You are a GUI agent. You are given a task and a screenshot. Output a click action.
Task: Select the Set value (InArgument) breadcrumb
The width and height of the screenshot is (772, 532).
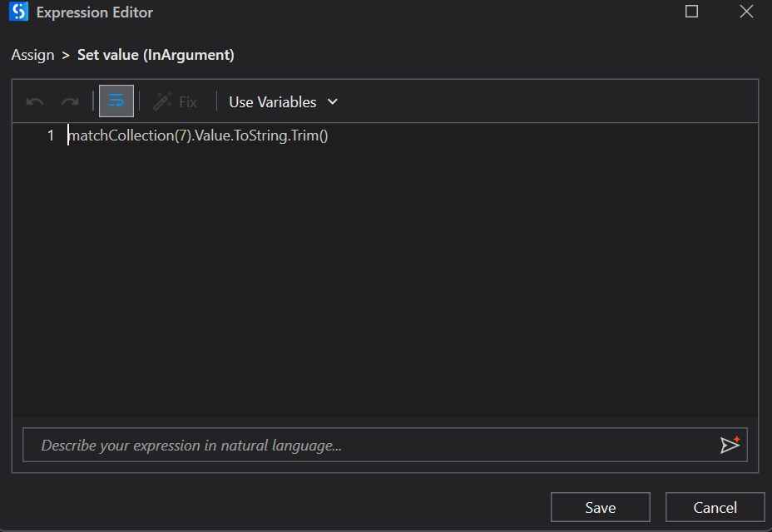point(154,55)
